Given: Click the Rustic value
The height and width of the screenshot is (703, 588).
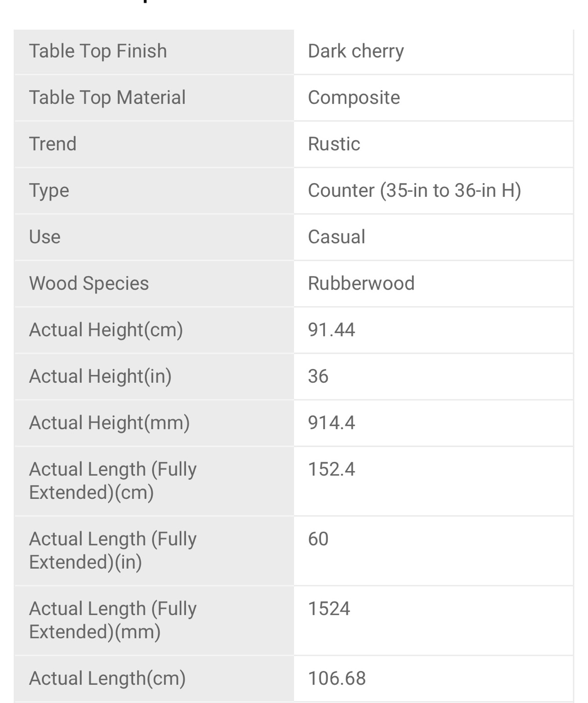Looking at the screenshot, I should point(334,144).
